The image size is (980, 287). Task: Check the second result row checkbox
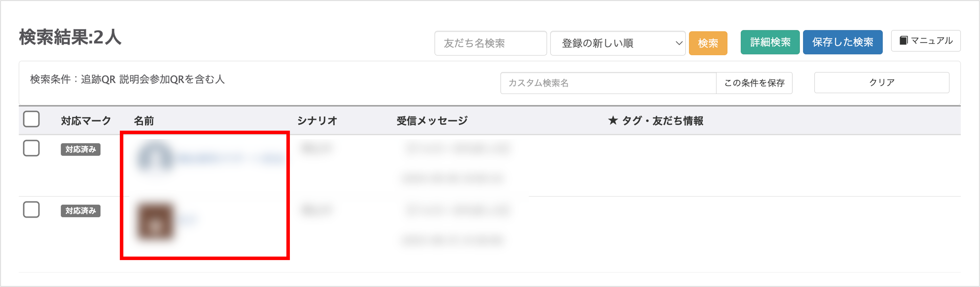click(31, 210)
